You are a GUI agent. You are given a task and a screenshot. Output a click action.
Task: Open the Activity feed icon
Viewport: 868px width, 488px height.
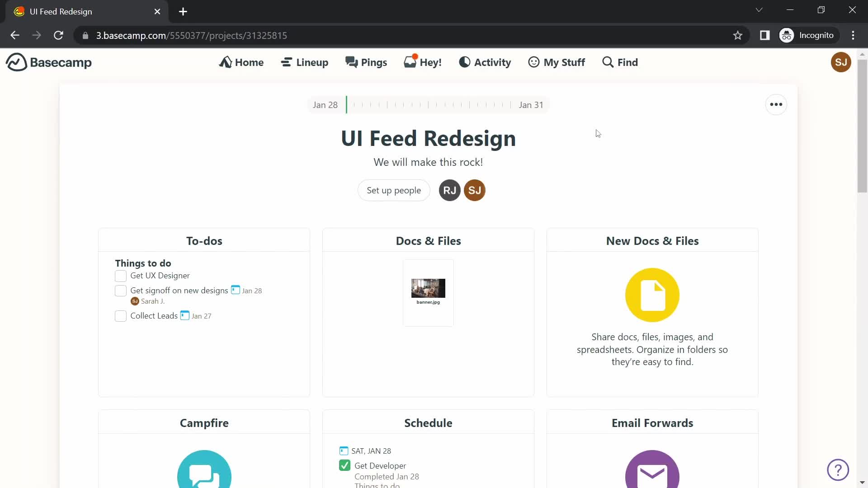pyautogui.click(x=464, y=62)
